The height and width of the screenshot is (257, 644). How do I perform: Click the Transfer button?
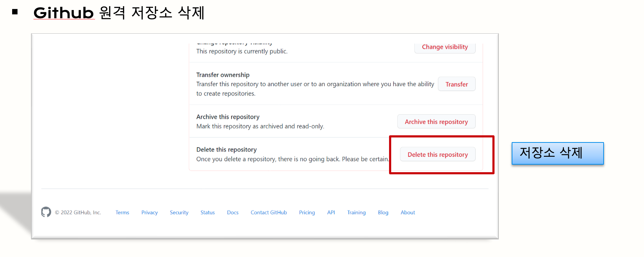(x=457, y=84)
